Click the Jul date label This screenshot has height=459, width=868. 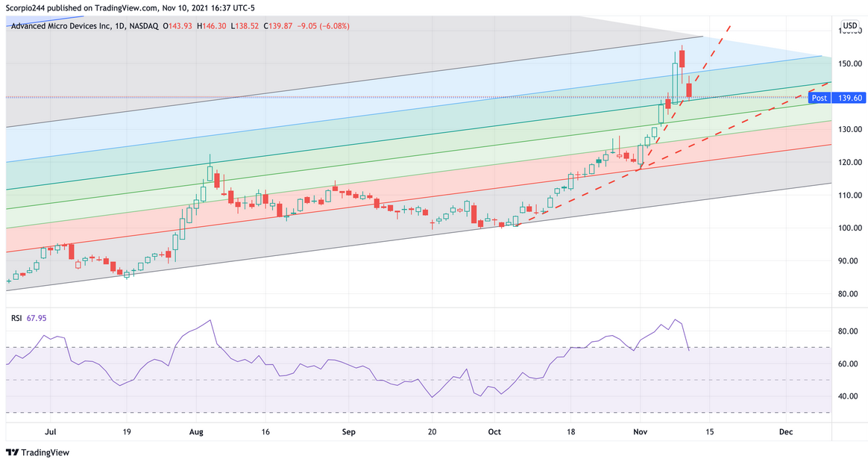pyautogui.click(x=51, y=432)
